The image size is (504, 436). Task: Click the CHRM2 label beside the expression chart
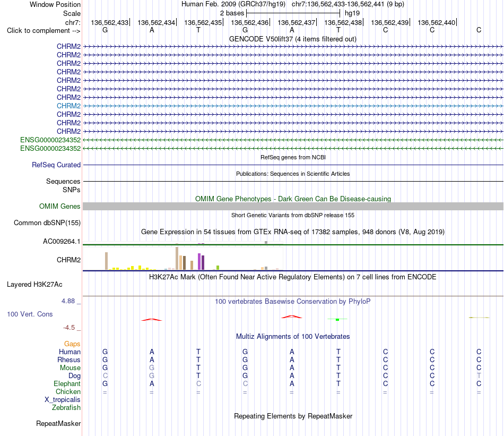pyautogui.click(x=68, y=260)
